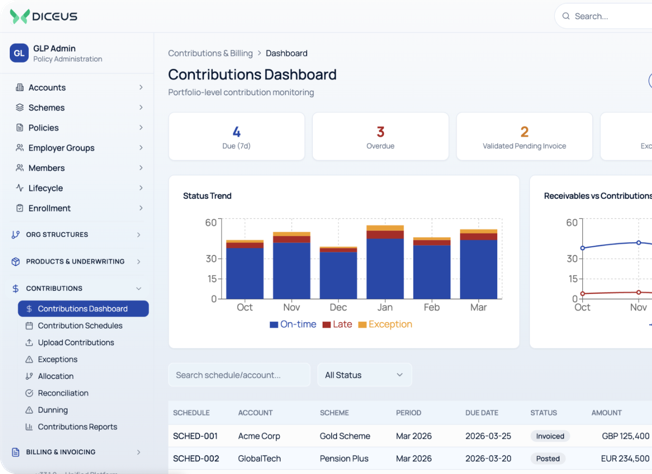This screenshot has width=652, height=474.
Task: Click the Lifecycle pulse icon
Action: 20,188
